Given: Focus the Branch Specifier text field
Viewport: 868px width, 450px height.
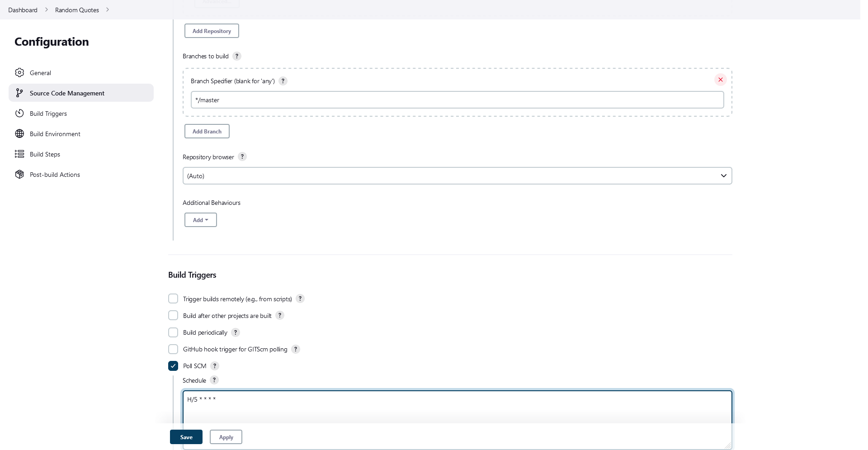Looking at the screenshot, I should 457,99.
